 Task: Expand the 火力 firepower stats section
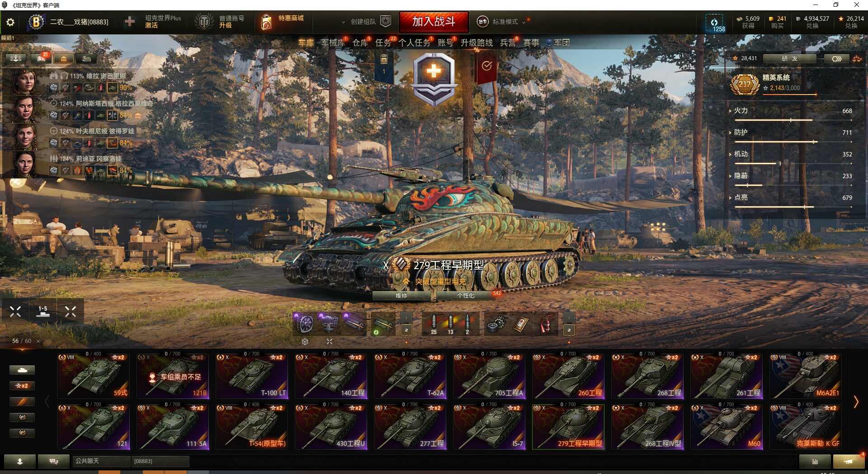pos(741,110)
